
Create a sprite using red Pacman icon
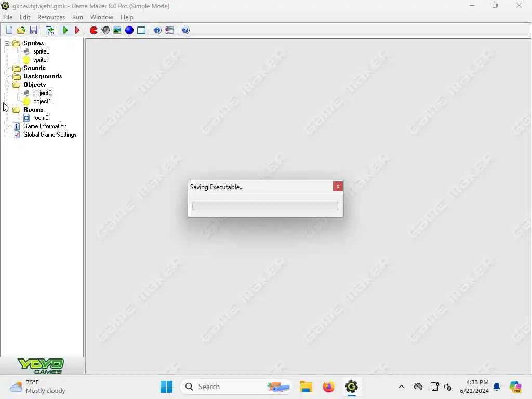tap(94, 30)
